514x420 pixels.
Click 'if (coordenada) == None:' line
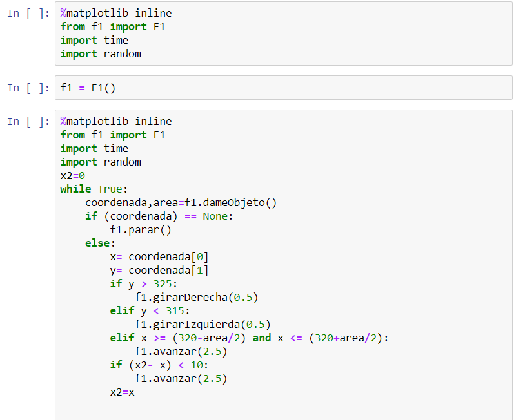(159, 216)
